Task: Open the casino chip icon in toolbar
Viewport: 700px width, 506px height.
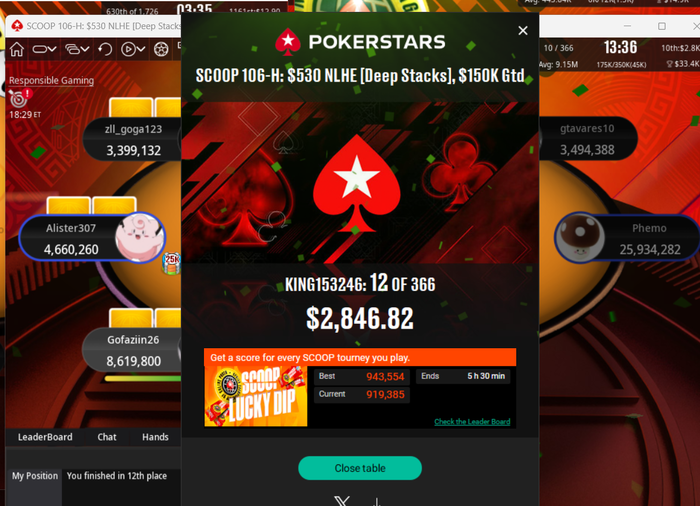Action: [161, 49]
